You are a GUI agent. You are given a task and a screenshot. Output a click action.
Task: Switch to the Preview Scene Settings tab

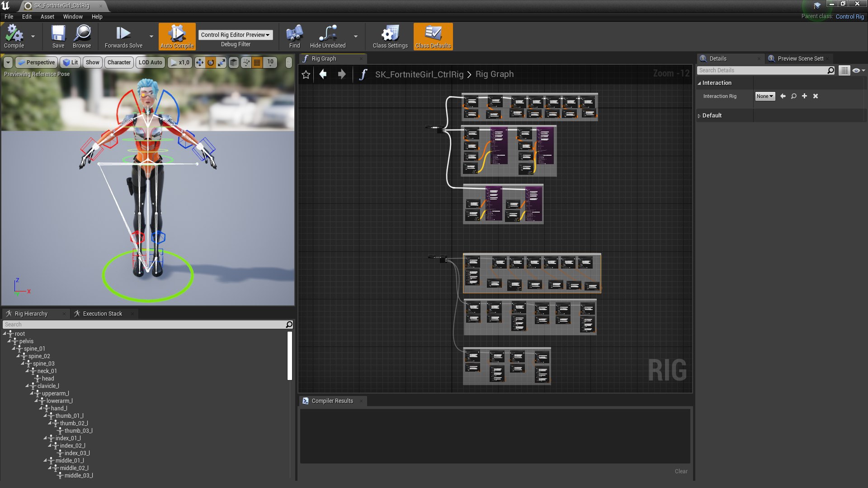(x=800, y=59)
